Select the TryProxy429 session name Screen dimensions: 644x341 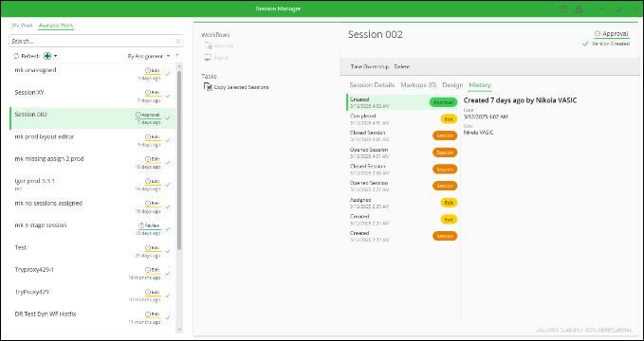[32, 292]
